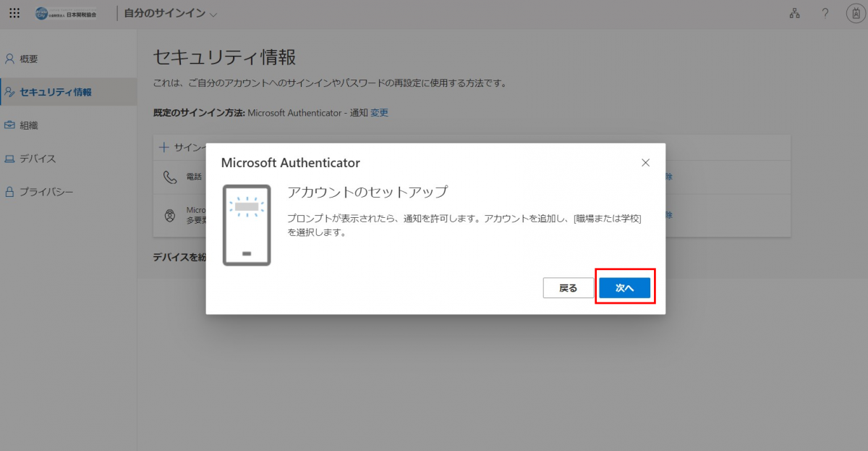
Task: Open デバイス in sidebar
Action: click(x=69, y=159)
